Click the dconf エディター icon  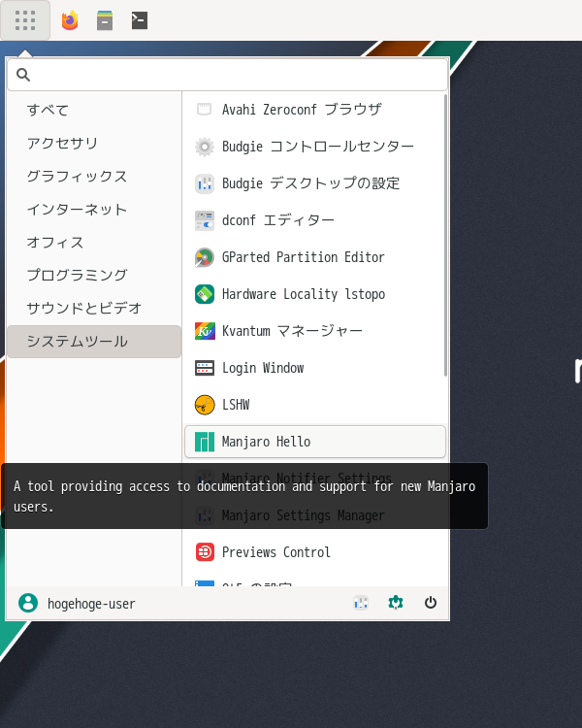pyautogui.click(x=205, y=220)
